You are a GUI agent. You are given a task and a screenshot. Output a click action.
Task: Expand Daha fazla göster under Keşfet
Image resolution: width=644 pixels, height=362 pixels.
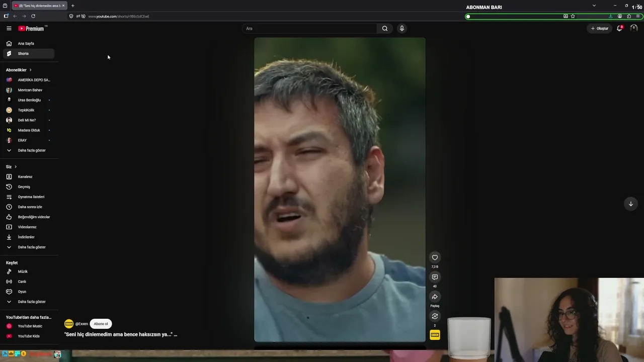click(x=28, y=302)
